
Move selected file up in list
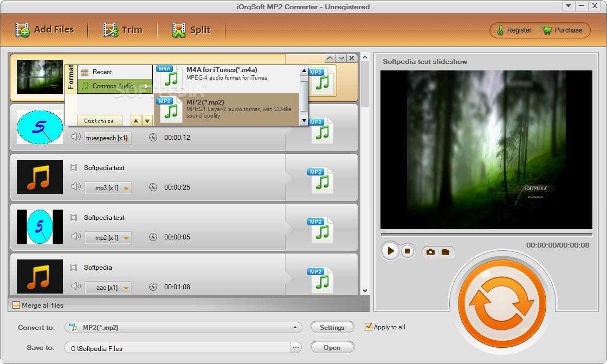tap(330, 58)
